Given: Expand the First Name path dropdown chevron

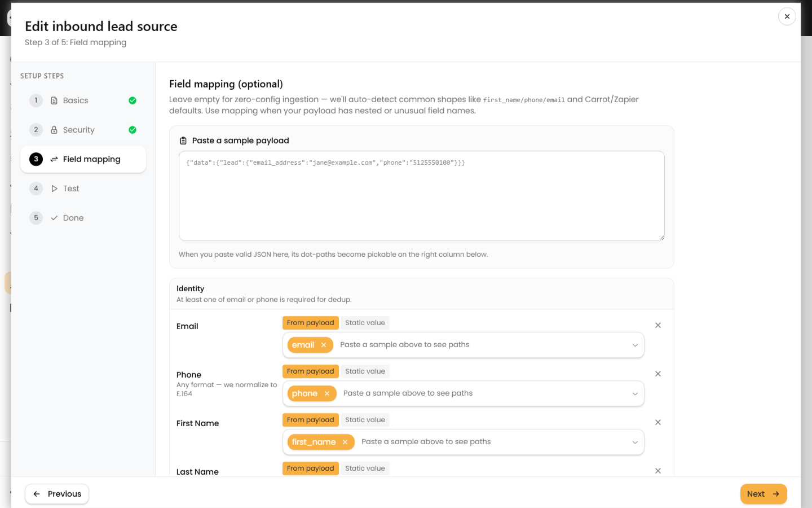Looking at the screenshot, I should (x=635, y=442).
